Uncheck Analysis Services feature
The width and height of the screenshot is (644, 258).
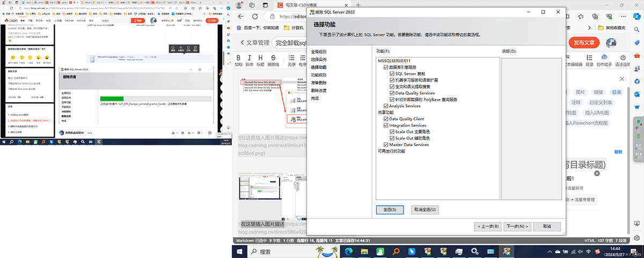(386, 106)
